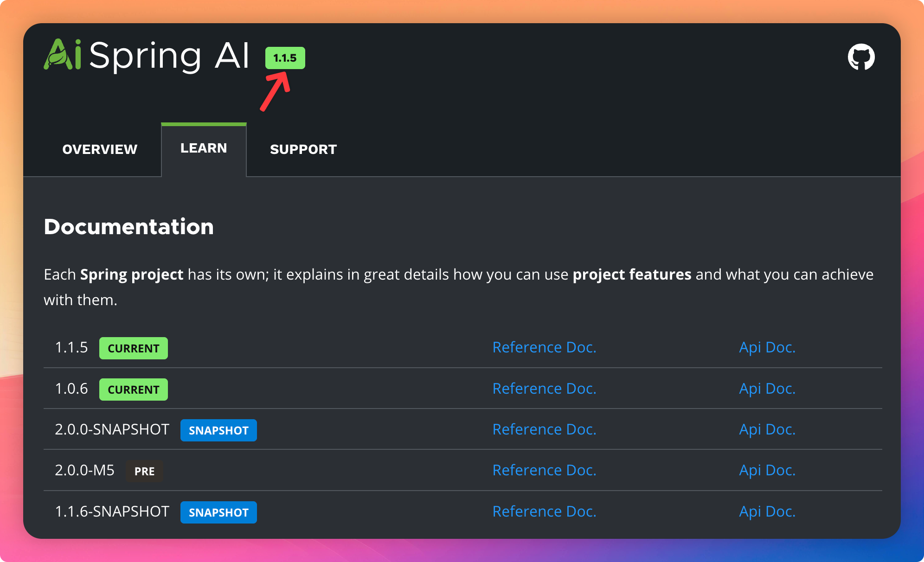
Task: Open Api Doc. for 2.0.0-M5
Action: coord(767,470)
